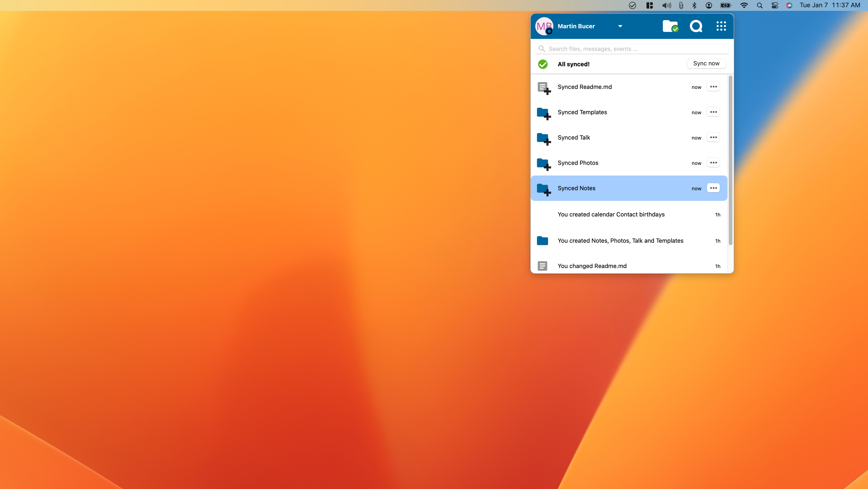This screenshot has width=868, height=489.
Task: Click the date and time in menu bar
Action: pos(830,5)
